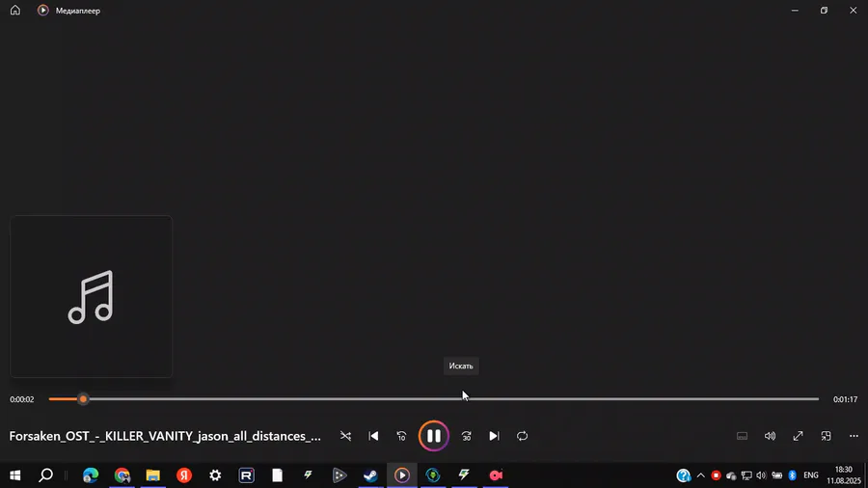Image resolution: width=868 pixels, height=488 pixels.
Task: Open the more options menu
Action: coord(854,436)
